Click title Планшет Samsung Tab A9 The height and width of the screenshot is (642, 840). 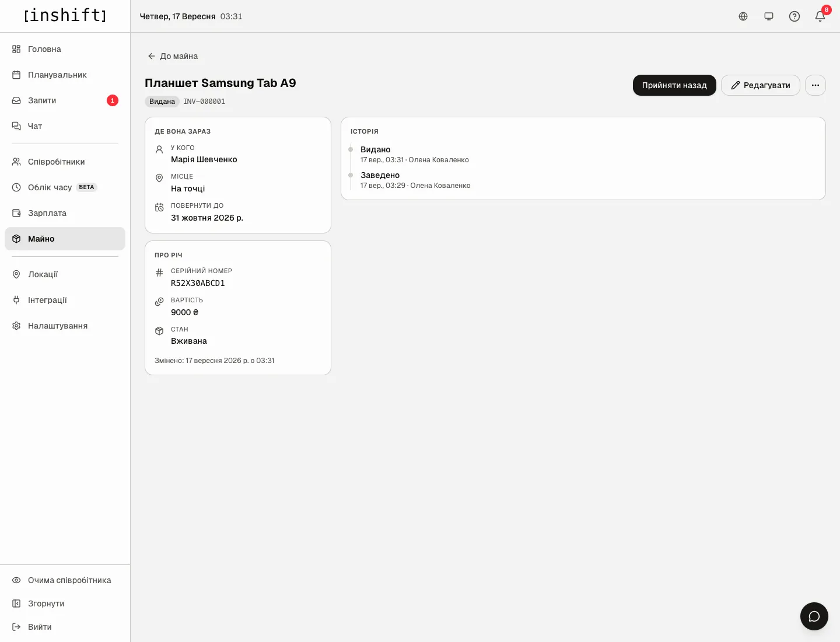220,83
